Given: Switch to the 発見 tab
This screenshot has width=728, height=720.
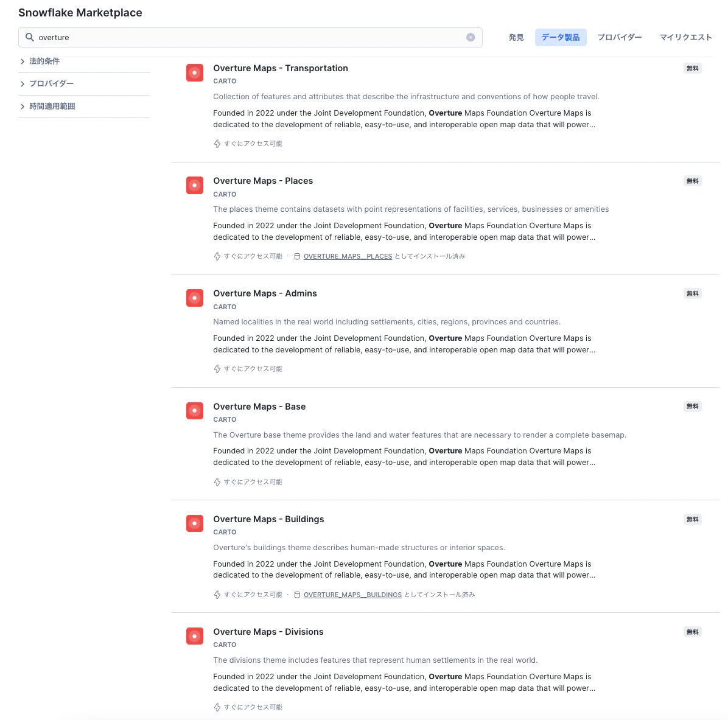Looking at the screenshot, I should 516,37.
